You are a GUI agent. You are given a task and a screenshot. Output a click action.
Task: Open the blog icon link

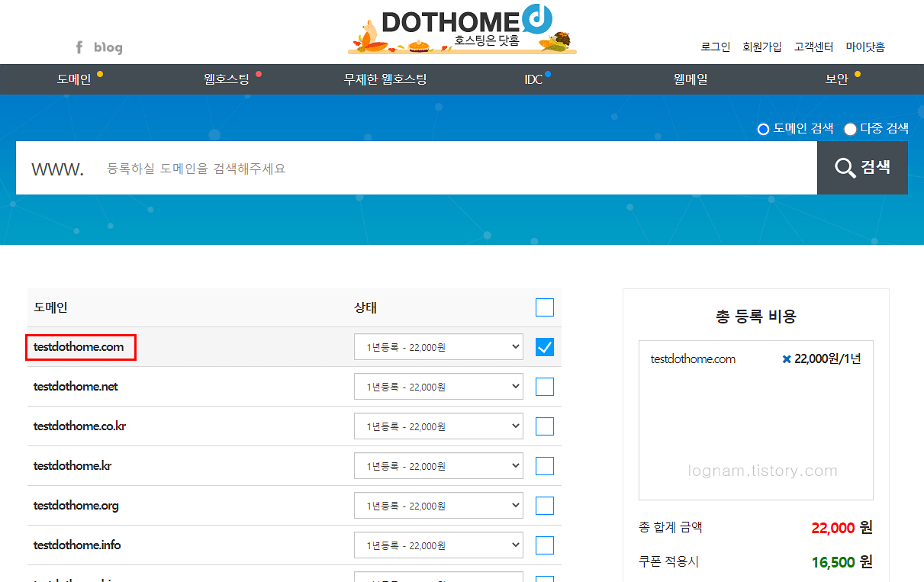[108, 47]
